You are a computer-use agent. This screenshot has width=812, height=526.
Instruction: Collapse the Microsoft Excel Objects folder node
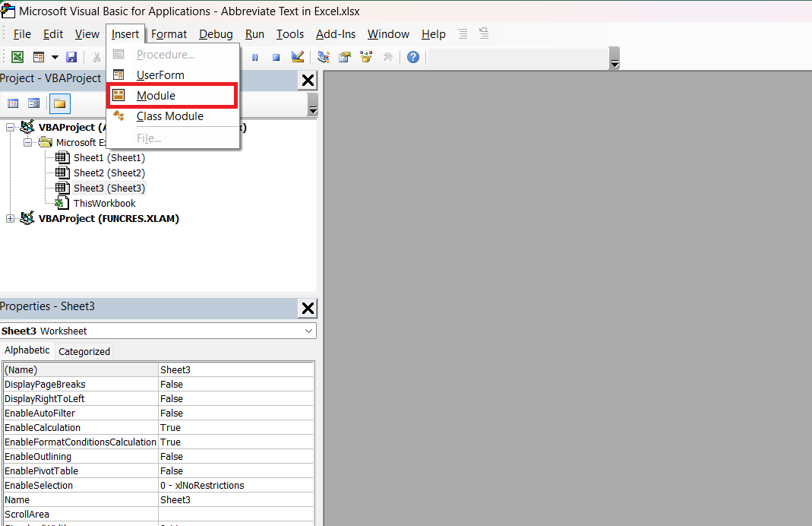[x=27, y=142]
